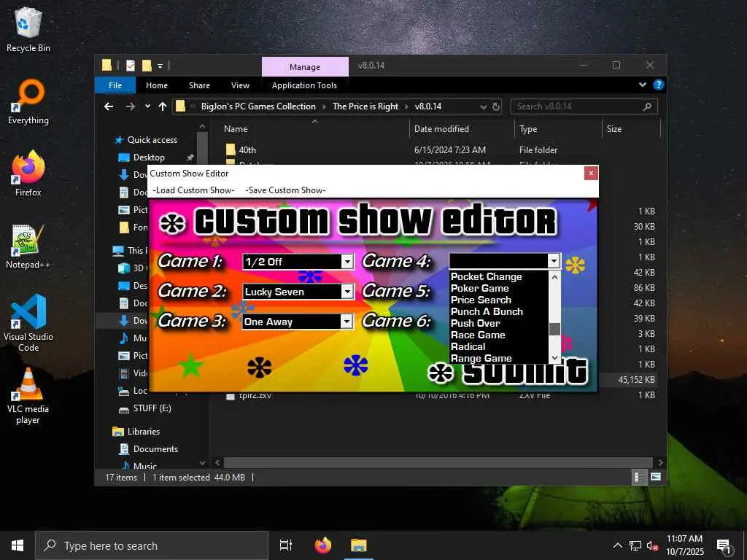The width and height of the screenshot is (747, 560).
Task: Sort by the Size column header
Action: coord(614,129)
